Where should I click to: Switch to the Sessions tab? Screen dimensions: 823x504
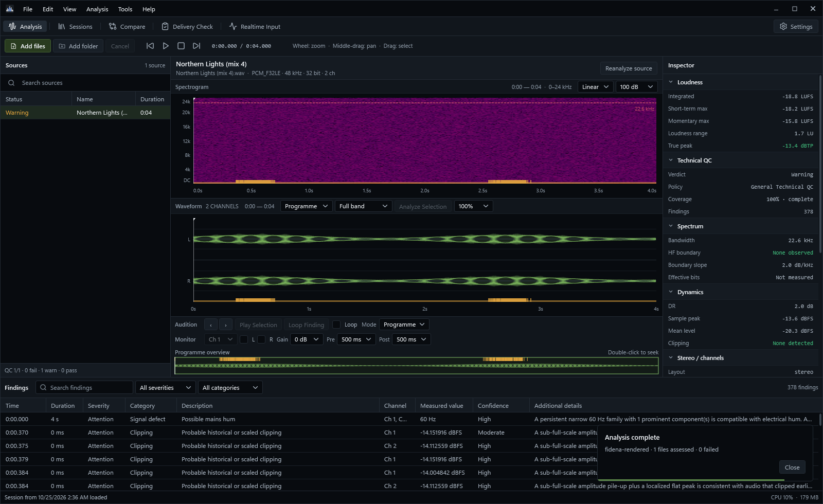coord(75,26)
